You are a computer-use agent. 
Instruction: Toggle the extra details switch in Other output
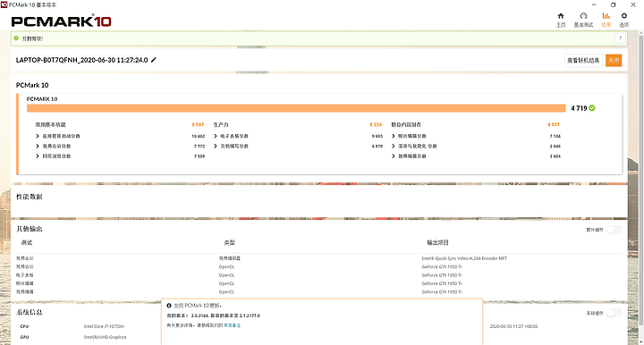614,230
